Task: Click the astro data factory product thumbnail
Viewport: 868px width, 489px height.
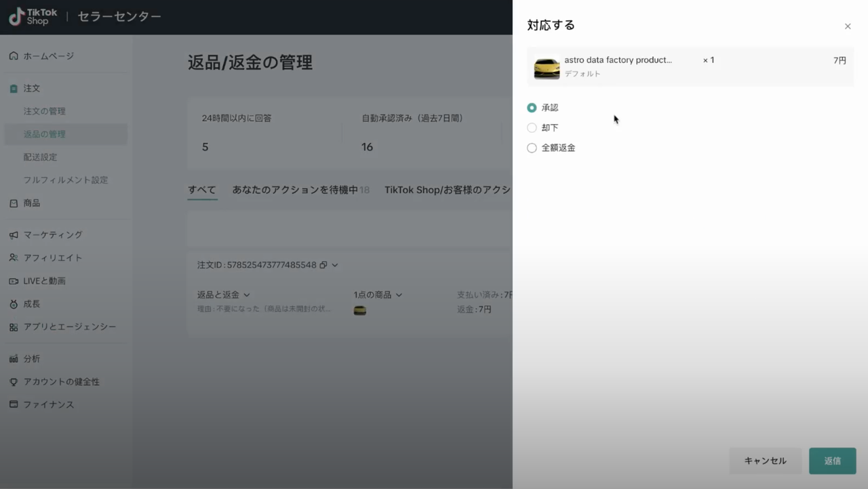Action: tap(547, 67)
